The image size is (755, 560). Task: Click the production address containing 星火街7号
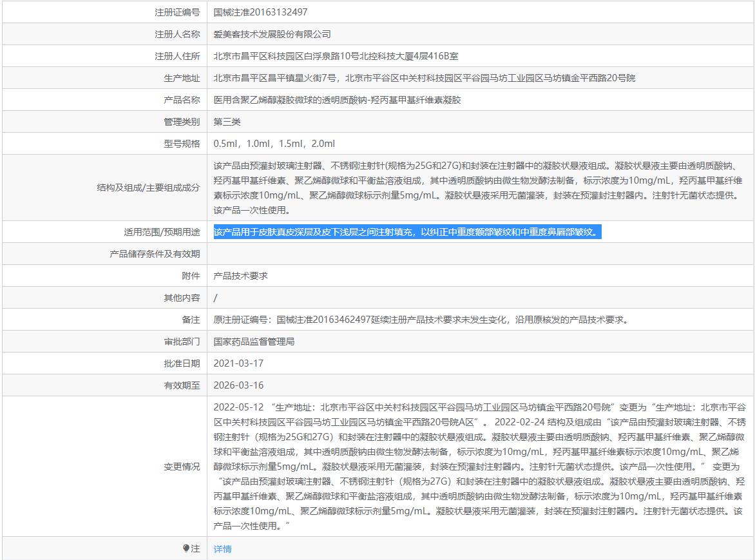(425, 78)
